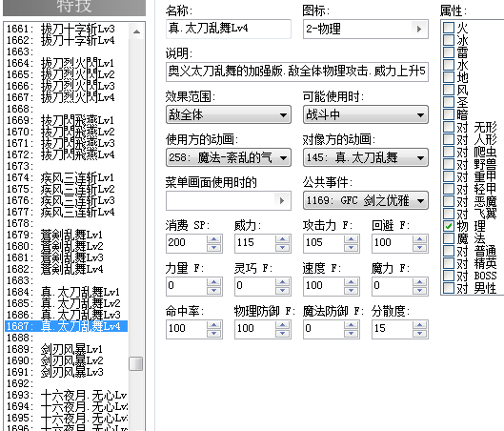The image size is (504, 431).
Task: Check the 雷 attribute checkbox
Action: [449, 52]
